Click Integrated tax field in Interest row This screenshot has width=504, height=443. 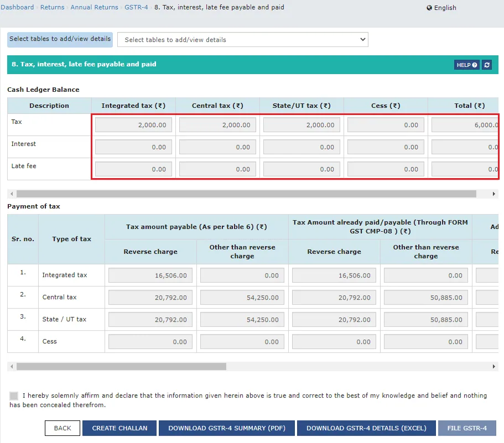pos(133,147)
